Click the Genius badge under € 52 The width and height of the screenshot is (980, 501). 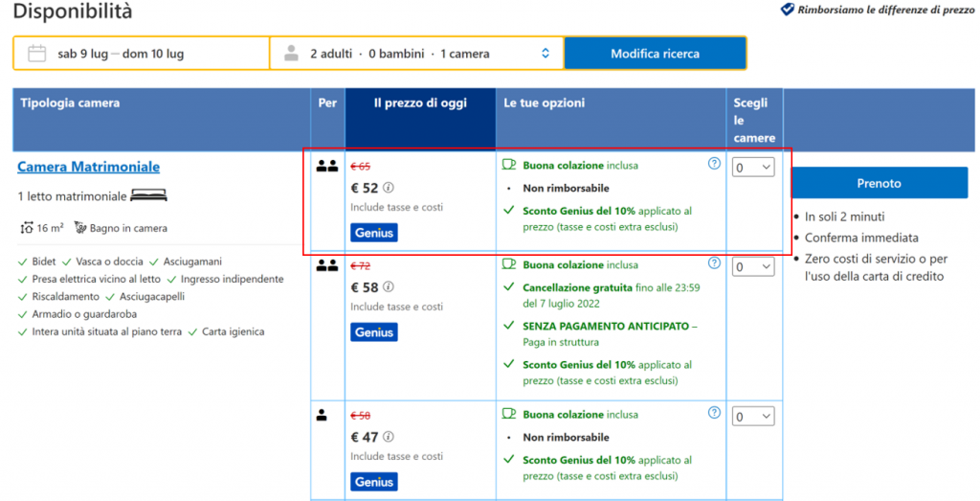pyautogui.click(x=373, y=233)
